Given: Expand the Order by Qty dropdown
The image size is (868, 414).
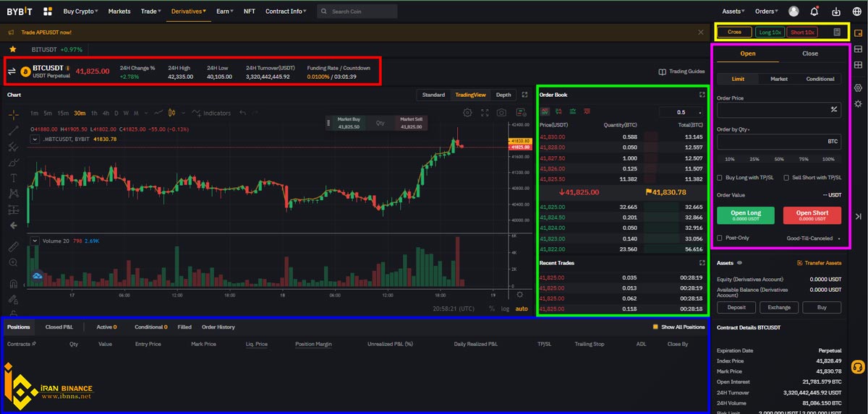Looking at the screenshot, I should point(733,129).
